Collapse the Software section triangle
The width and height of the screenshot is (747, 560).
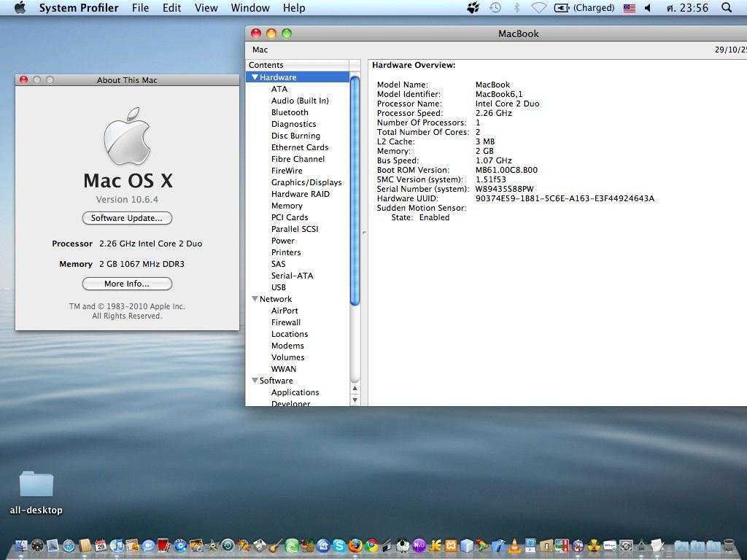click(255, 381)
